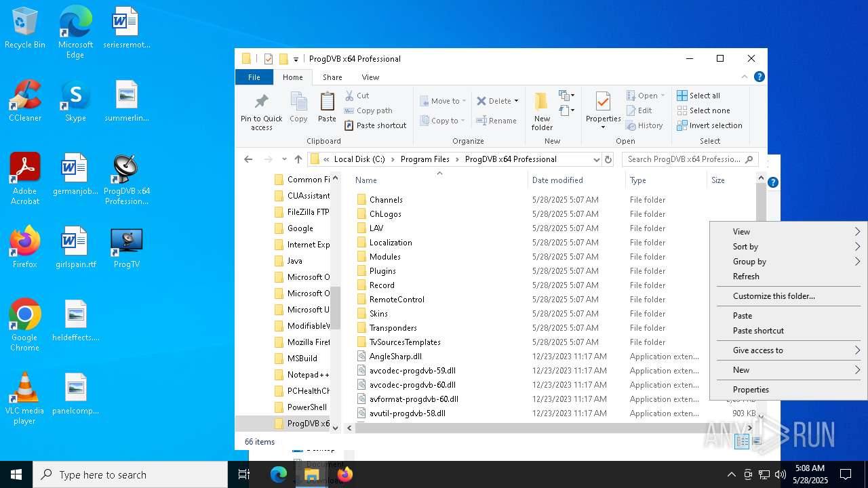The width and height of the screenshot is (868, 488).
Task: Click Properties in context menu
Action: tap(789, 390)
